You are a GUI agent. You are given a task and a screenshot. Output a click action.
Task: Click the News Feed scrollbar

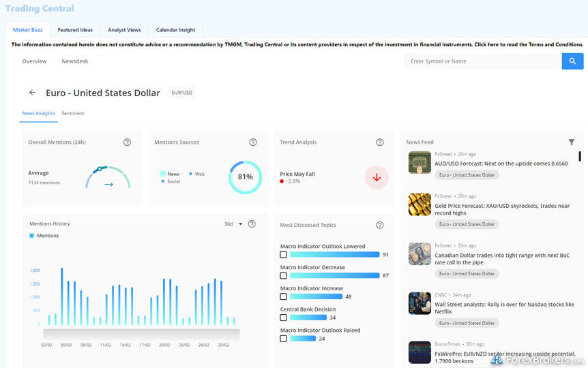click(580, 156)
